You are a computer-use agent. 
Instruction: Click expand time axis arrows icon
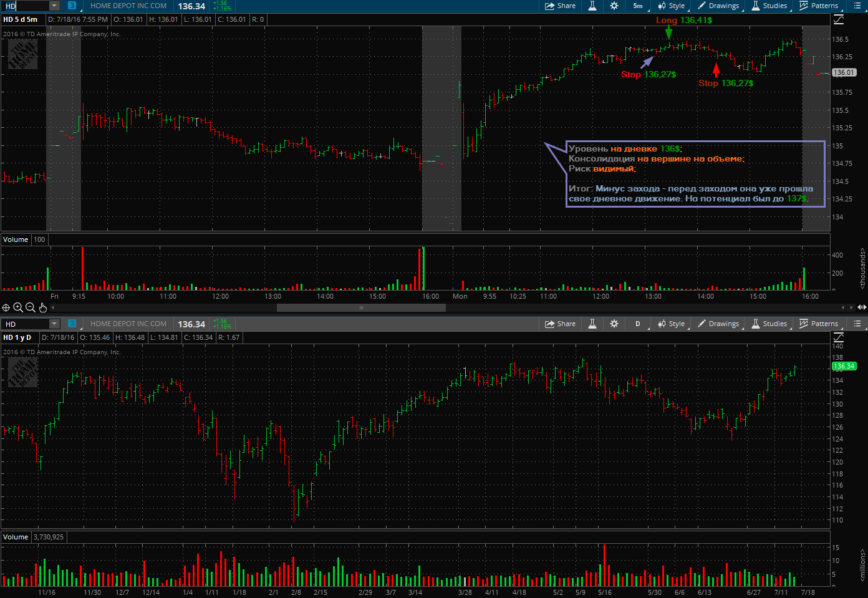click(x=862, y=307)
